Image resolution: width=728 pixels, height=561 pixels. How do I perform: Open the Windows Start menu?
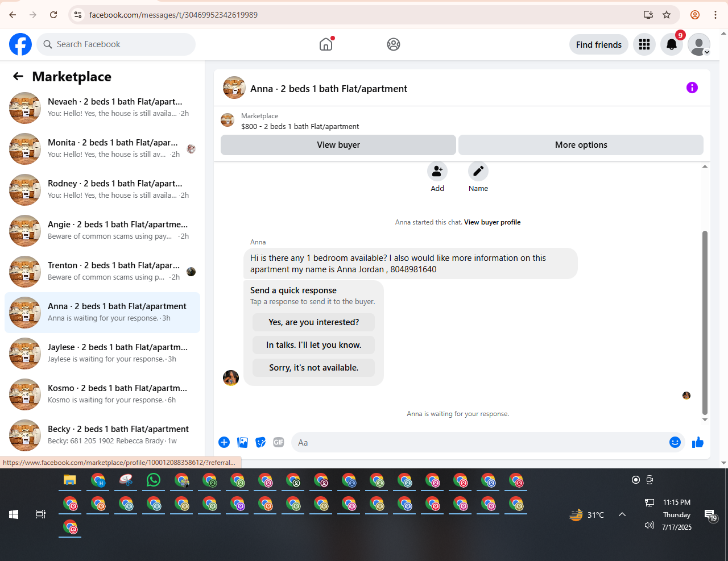[x=14, y=514]
